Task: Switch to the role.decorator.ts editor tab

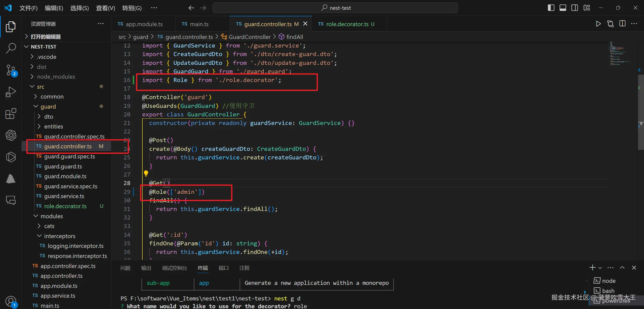Action: pos(347,24)
